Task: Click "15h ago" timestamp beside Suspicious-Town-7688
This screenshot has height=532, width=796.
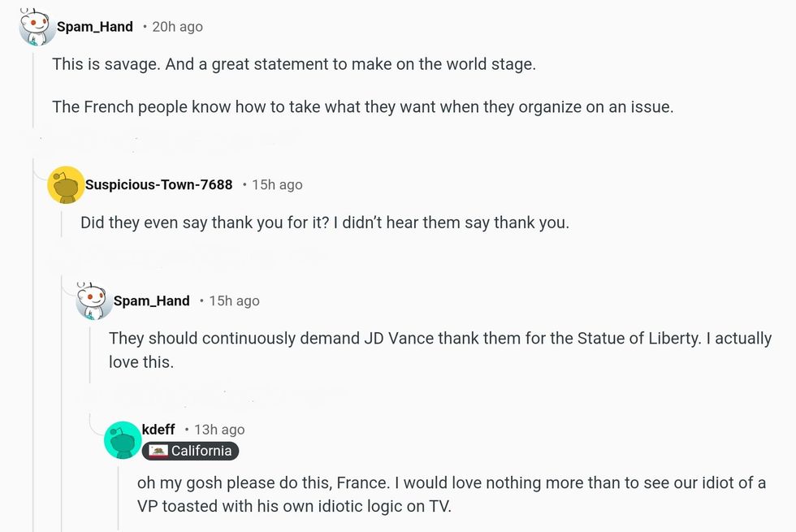Action: (277, 184)
